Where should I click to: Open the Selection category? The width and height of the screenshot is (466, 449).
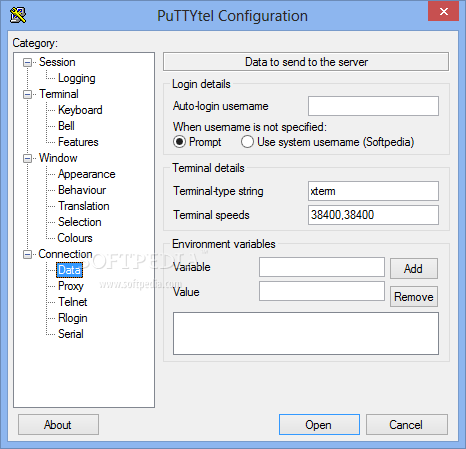pyautogui.click(x=79, y=222)
